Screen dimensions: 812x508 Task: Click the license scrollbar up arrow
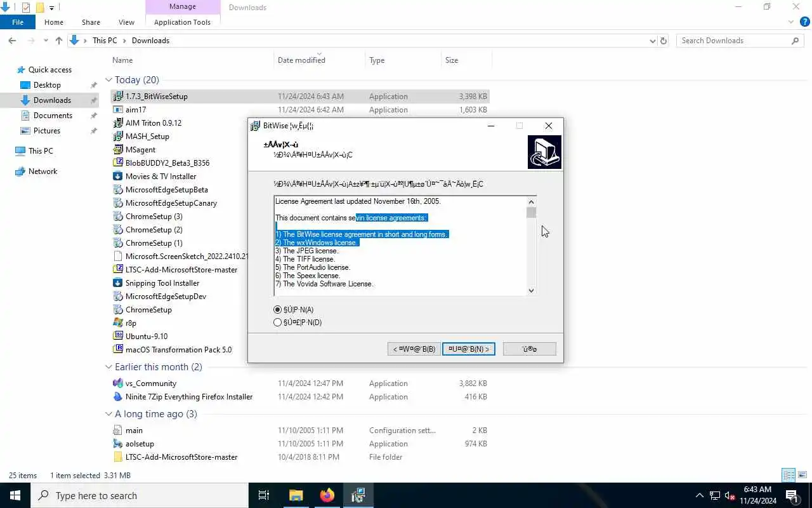click(x=531, y=201)
